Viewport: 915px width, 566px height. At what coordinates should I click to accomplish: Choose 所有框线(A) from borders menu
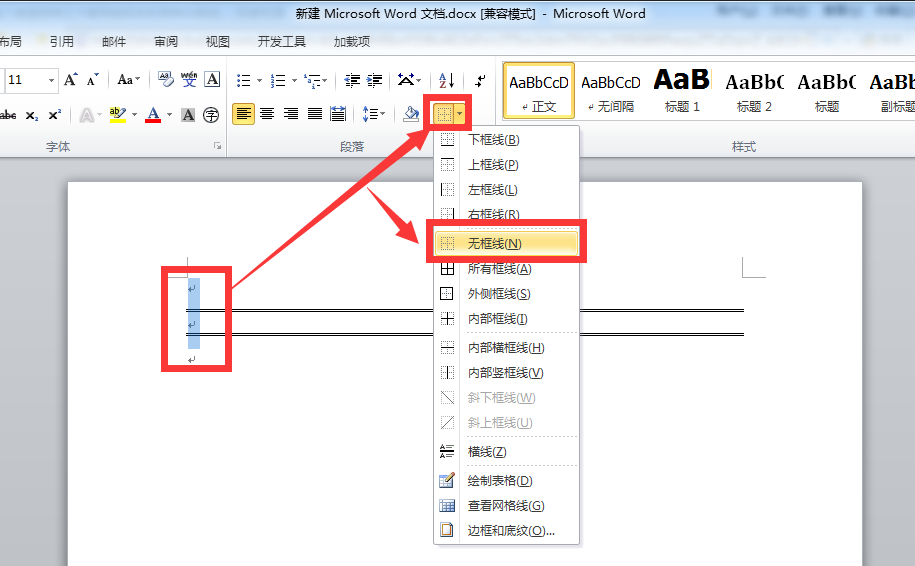click(507, 268)
